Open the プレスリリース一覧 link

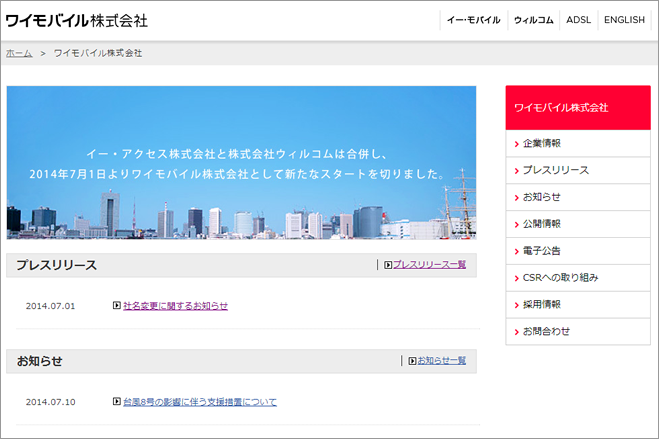(430, 265)
